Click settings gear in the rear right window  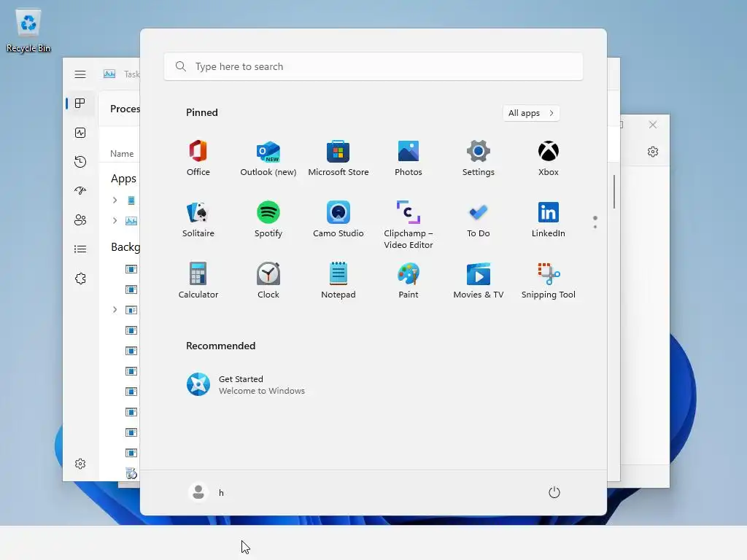[653, 152]
